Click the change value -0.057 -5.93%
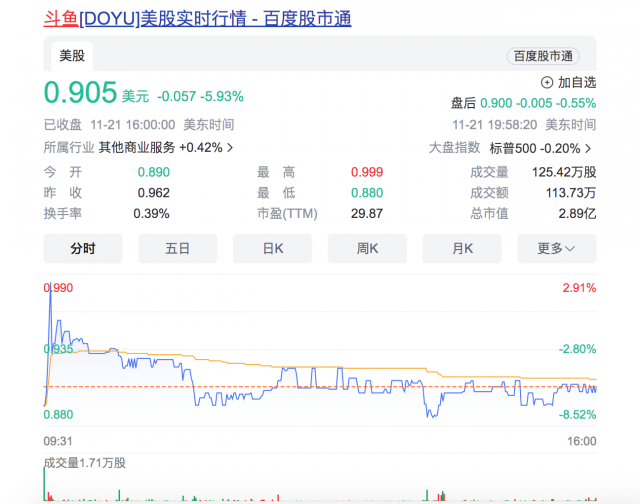Screen dimensions: 640x504 [x=200, y=96]
